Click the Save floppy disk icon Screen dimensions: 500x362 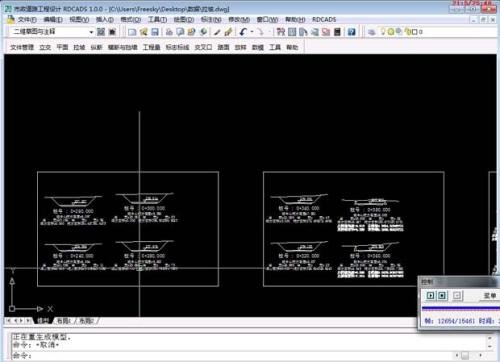tap(155, 32)
